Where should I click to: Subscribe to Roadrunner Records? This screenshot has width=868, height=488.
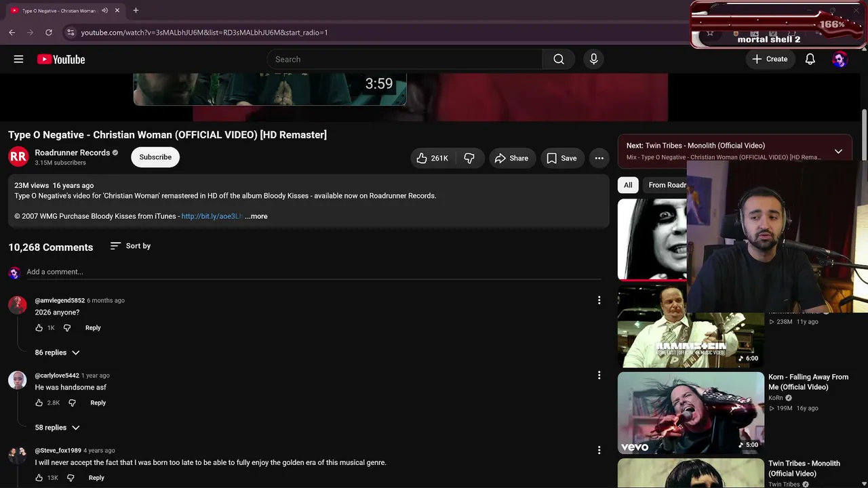pyautogui.click(x=155, y=157)
